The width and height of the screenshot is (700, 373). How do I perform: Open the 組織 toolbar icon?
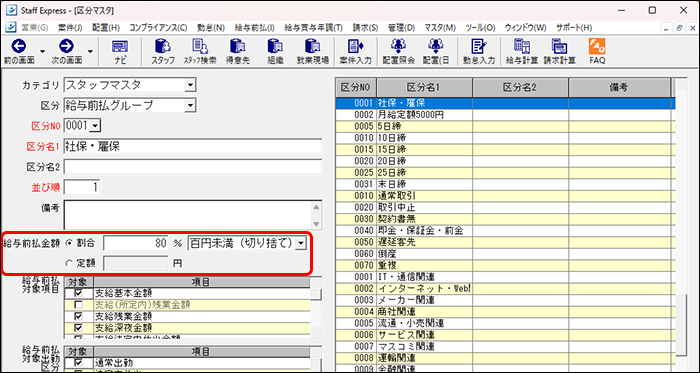tap(275, 47)
